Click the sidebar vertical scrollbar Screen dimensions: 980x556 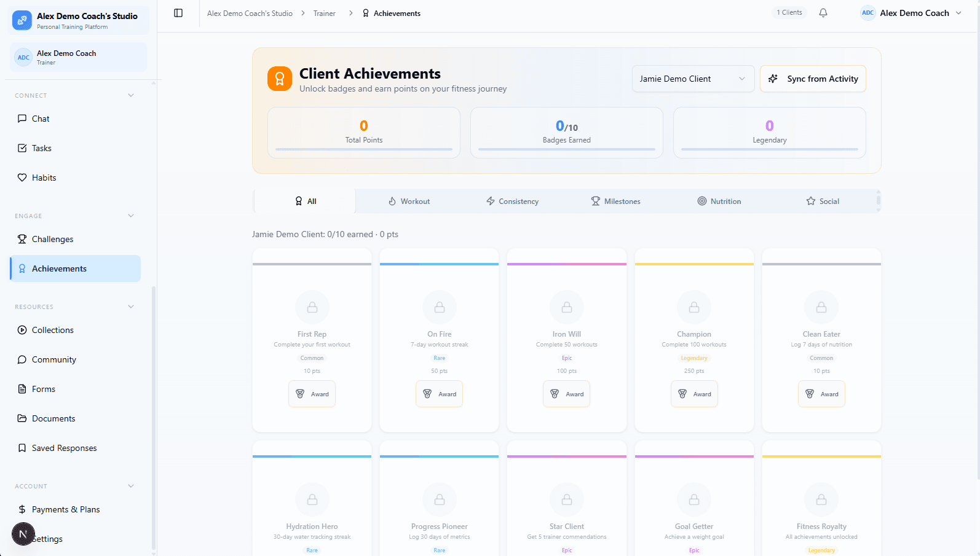(x=154, y=418)
